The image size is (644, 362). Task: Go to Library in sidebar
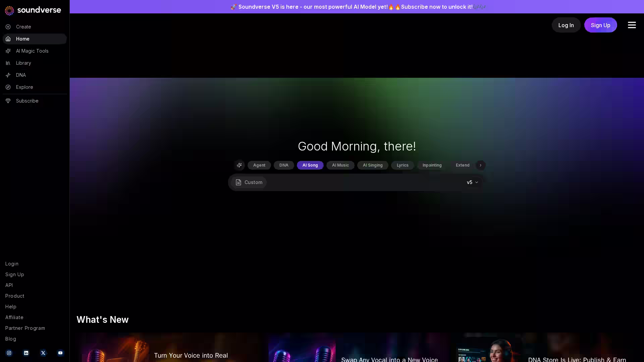pos(23,63)
